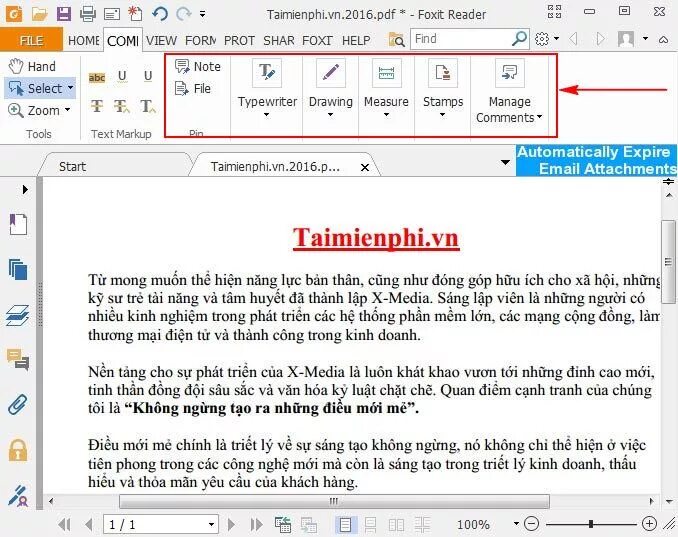Select the Insert text tool
Image resolution: width=678 pixels, height=537 pixels.
point(147,106)
